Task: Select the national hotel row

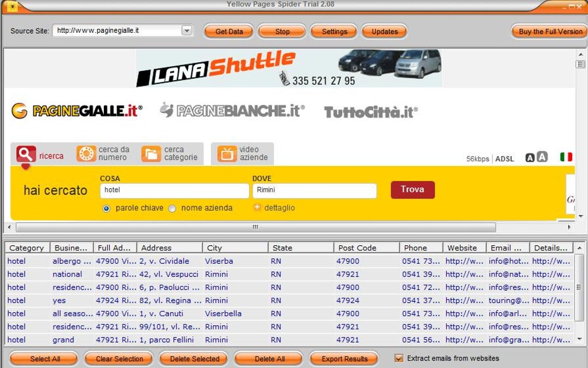Action: tap(289, 274)
